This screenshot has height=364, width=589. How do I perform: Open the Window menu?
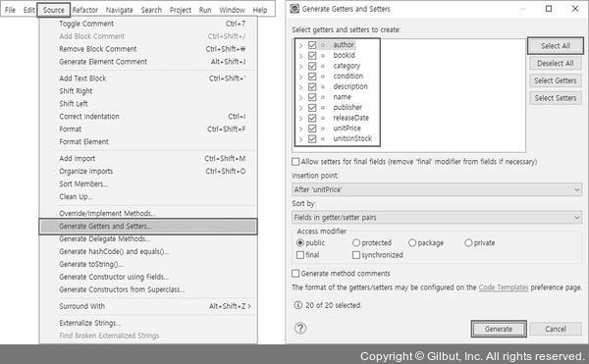tap(232, 10)
